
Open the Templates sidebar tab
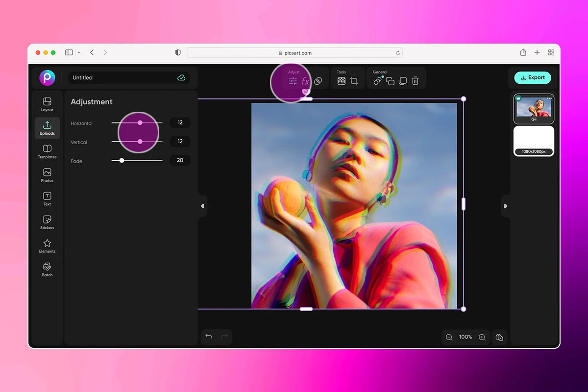tap(47, 151)
